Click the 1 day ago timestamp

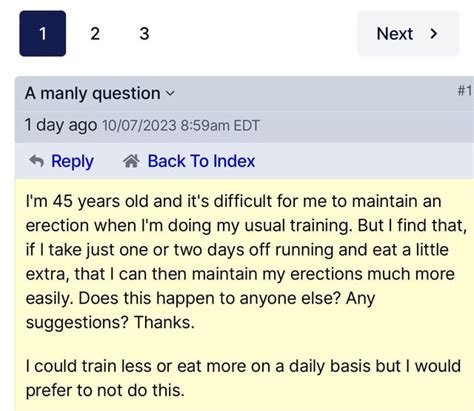click(x=61, y=125)
